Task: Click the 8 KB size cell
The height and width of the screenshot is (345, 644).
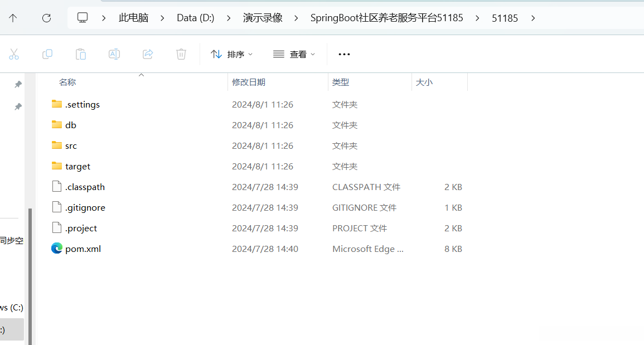Action: tap(453, 249)
